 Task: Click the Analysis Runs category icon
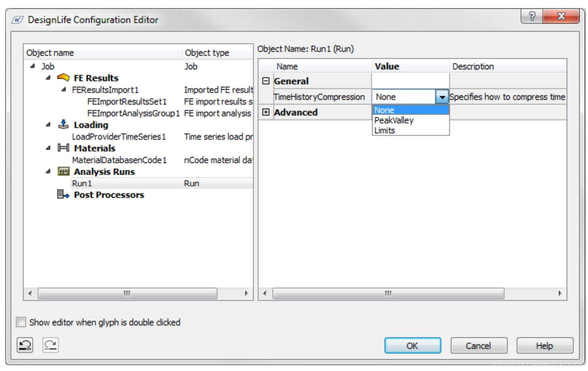point(63,171)
